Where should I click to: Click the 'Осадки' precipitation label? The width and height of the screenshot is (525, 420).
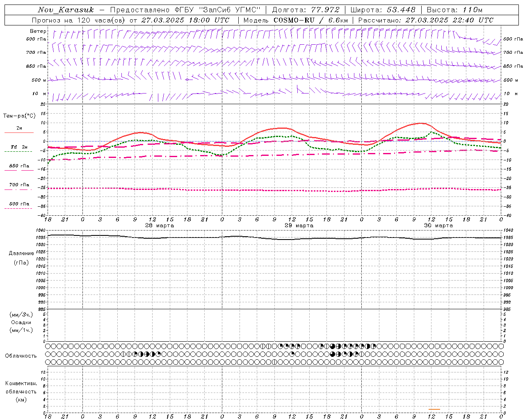coord(21,322)
